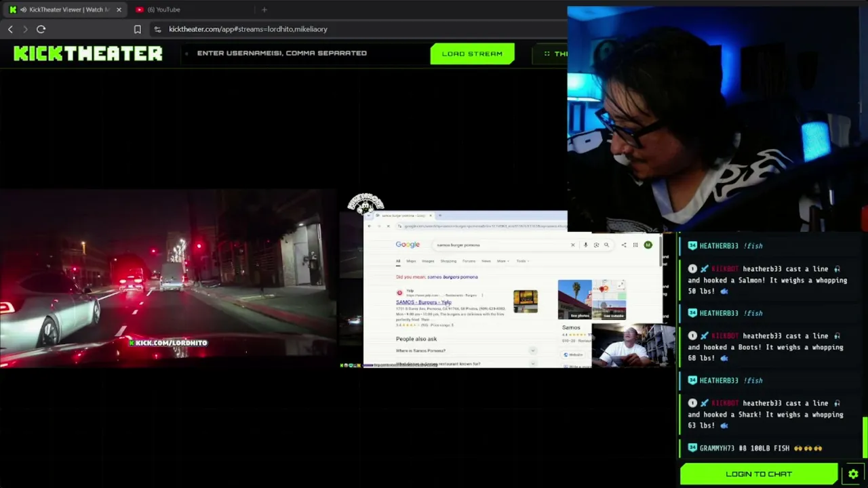The image size is (868, 488).
Task: Click the HEATHERB33 username above the Salmon message
Action: (718, 246)
